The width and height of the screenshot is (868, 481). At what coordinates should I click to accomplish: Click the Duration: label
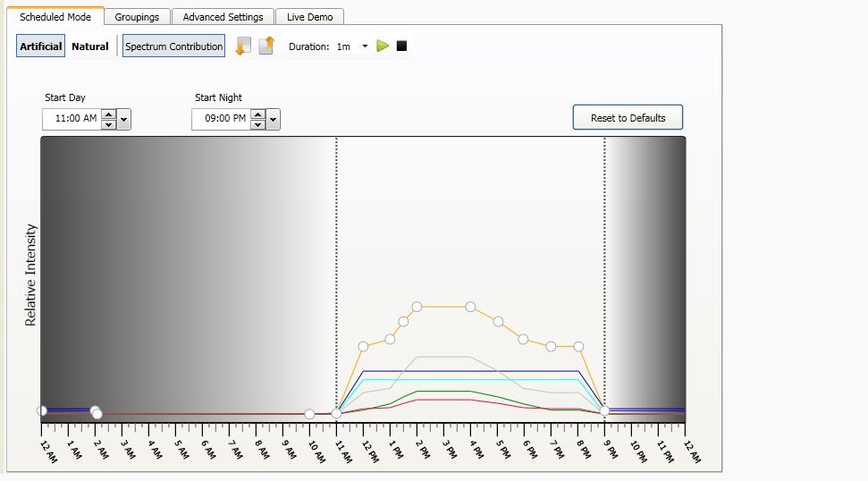coord(309,46)
